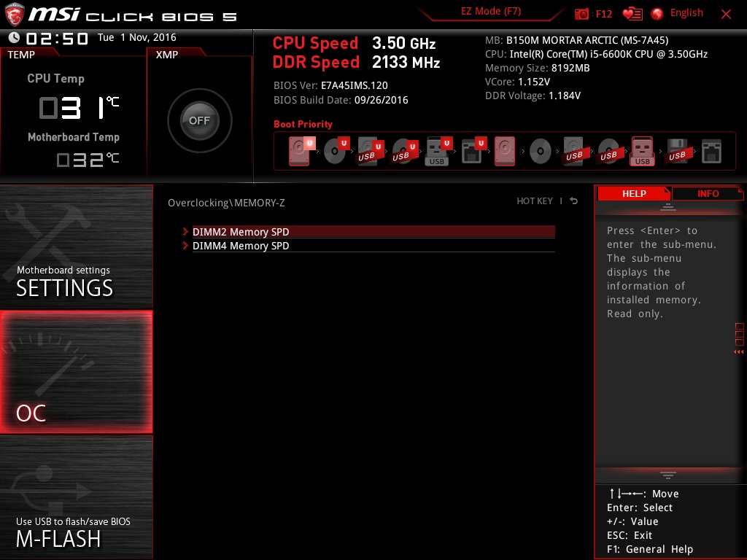This screenshot has width=747, height=560.
Task: Click the ESC: Exit hint
Action: coord(630,535)
